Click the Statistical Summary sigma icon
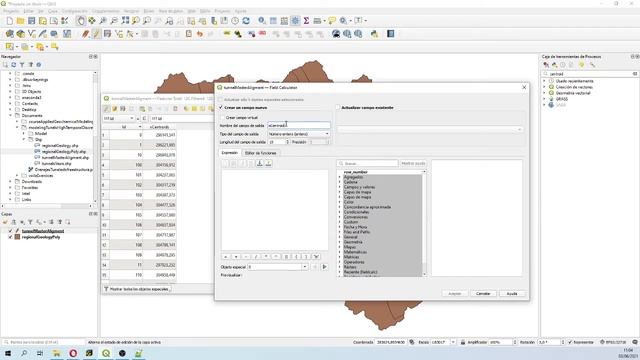The image size is (640, 360). point(306,21)
